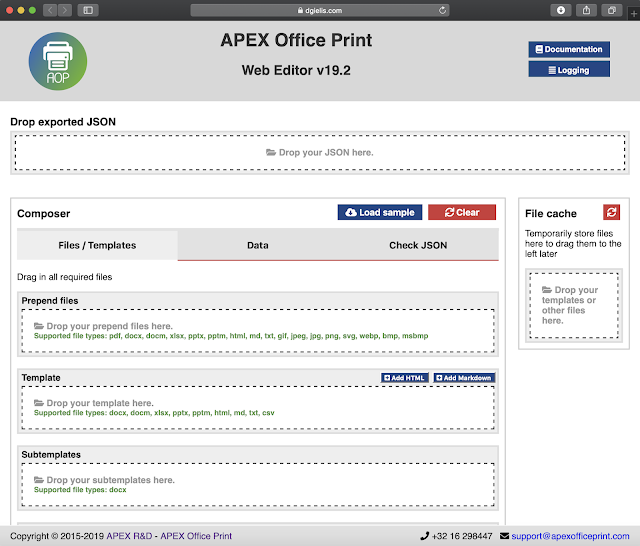Clear the Composer contents
640x546 pixels.
[x=462, y=212]
